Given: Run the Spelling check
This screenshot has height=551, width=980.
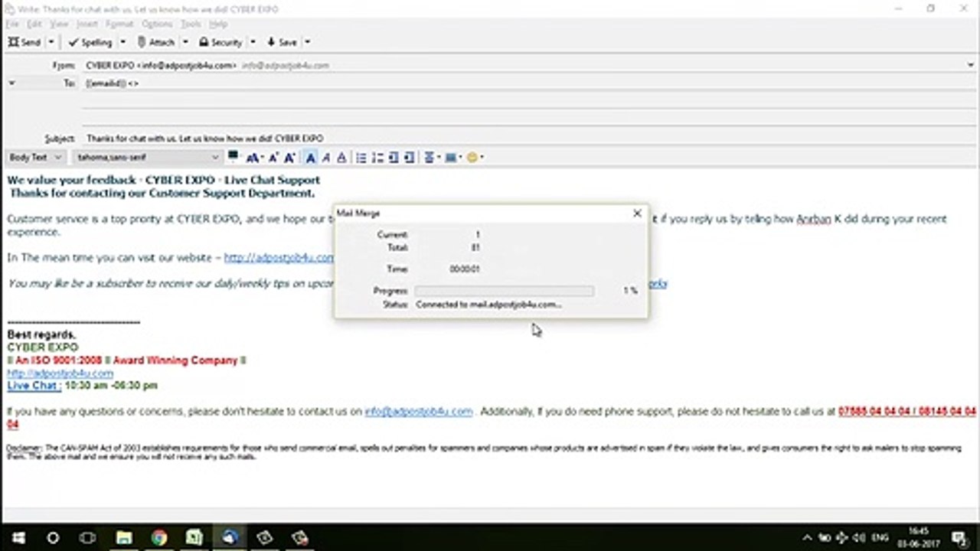Looking at the screenshot, I should pos(90,42).
